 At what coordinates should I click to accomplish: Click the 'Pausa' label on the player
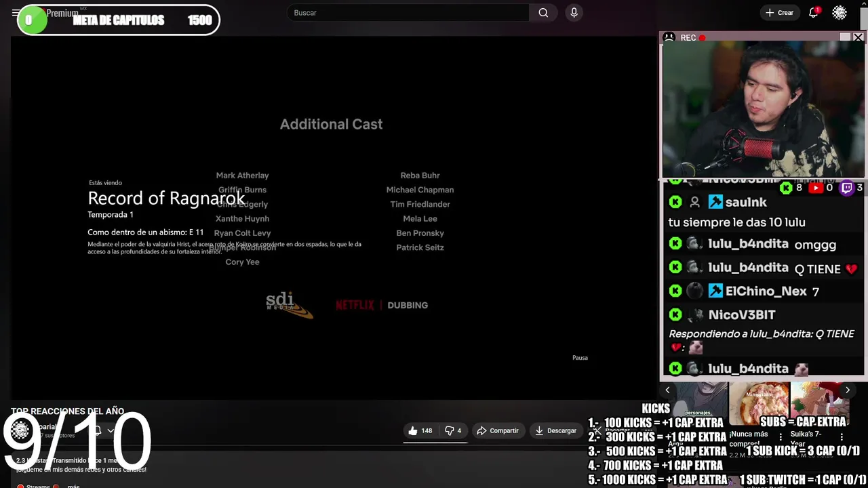point(580,358)
